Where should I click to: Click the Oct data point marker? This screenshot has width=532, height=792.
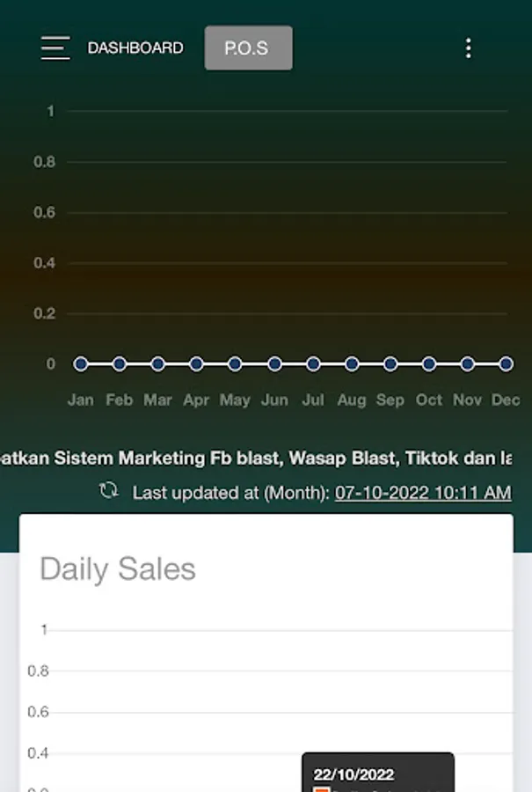tap(429, 363)
